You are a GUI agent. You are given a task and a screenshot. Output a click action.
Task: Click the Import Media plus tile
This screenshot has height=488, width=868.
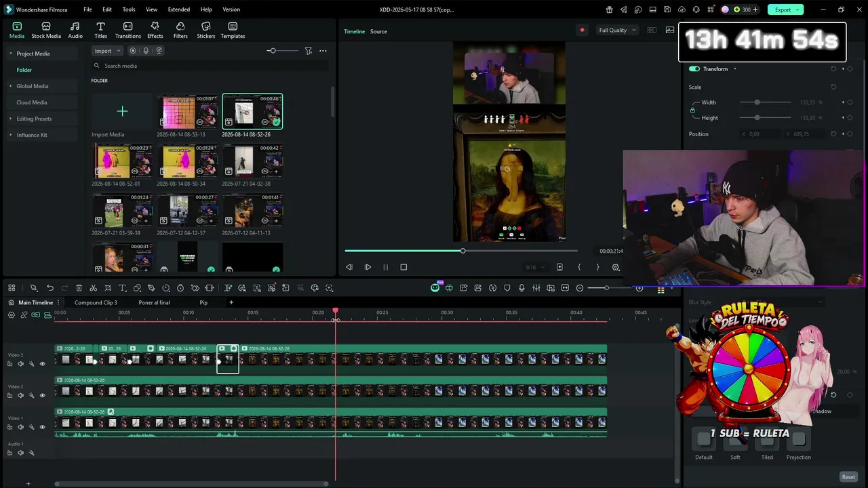click(x=122, y=111)
